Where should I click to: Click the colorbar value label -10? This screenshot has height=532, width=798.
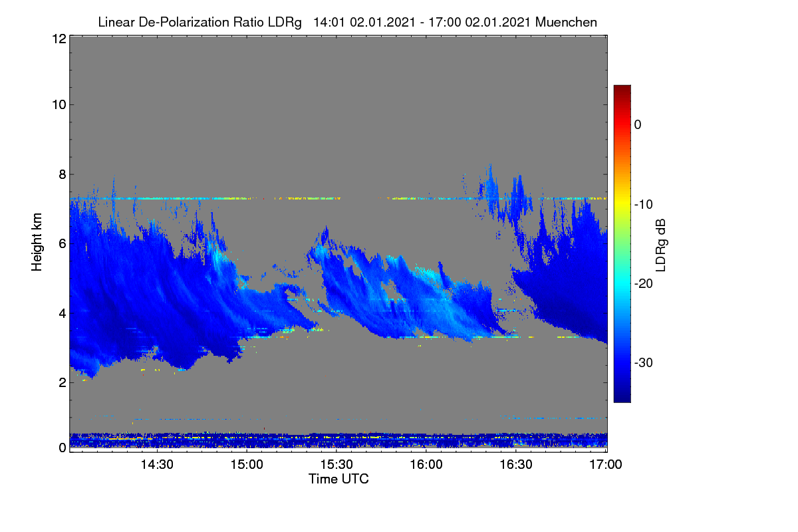tap(644, 204)
